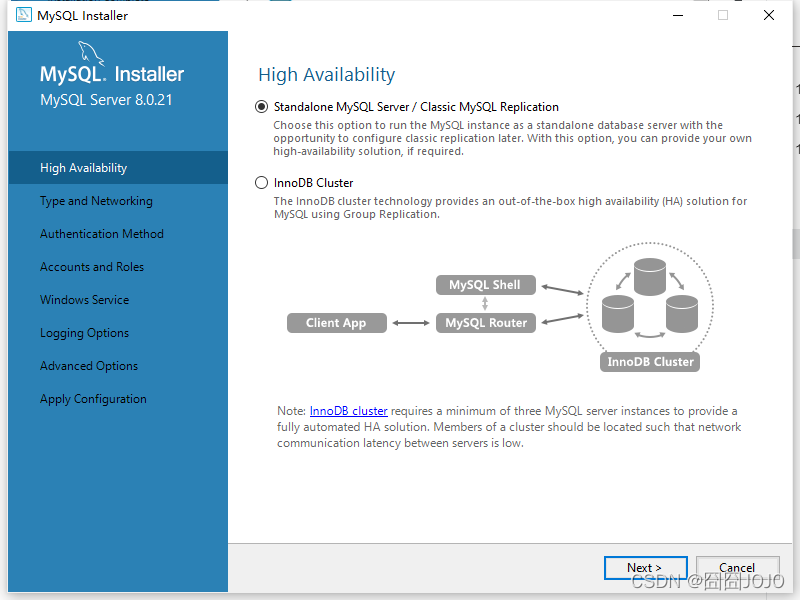The image size is (800, 600).
Task: Click MySQL Installer title bar icon
Action: click(x=23, y=15)
